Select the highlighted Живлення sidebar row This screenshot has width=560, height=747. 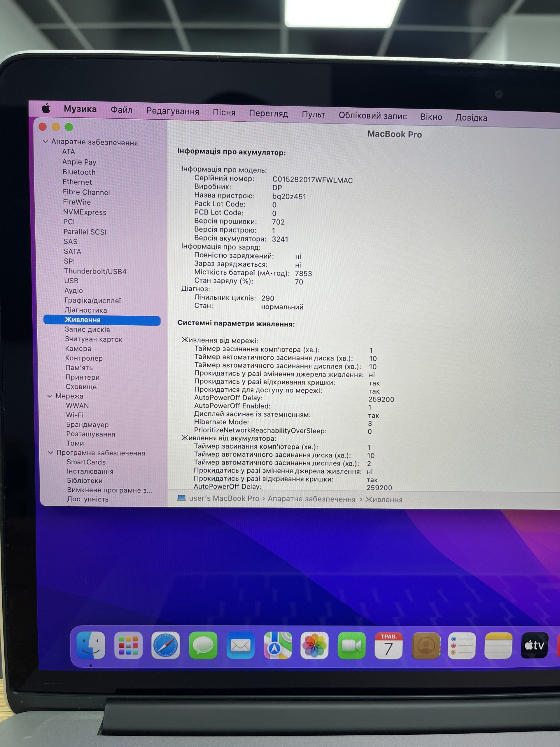(102, 320)
